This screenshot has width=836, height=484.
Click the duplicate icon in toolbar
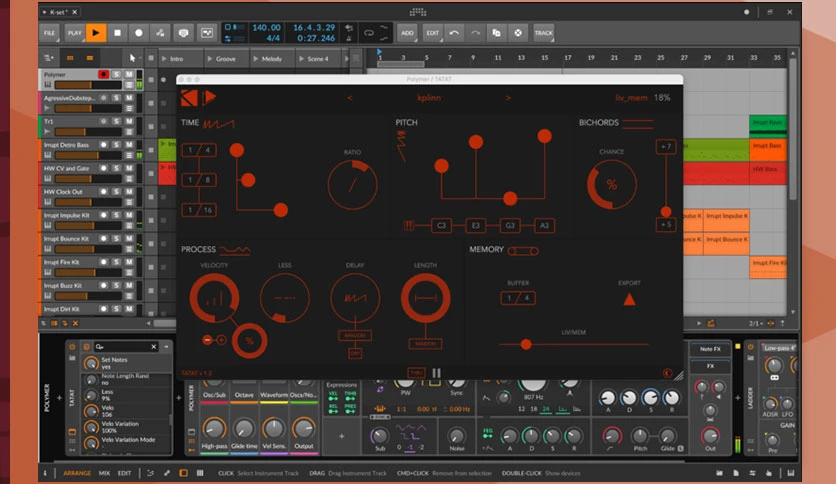[496, 33]
